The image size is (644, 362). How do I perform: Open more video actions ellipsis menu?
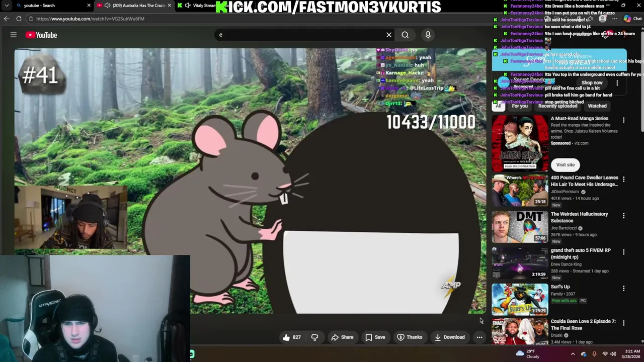pos(479,337)
